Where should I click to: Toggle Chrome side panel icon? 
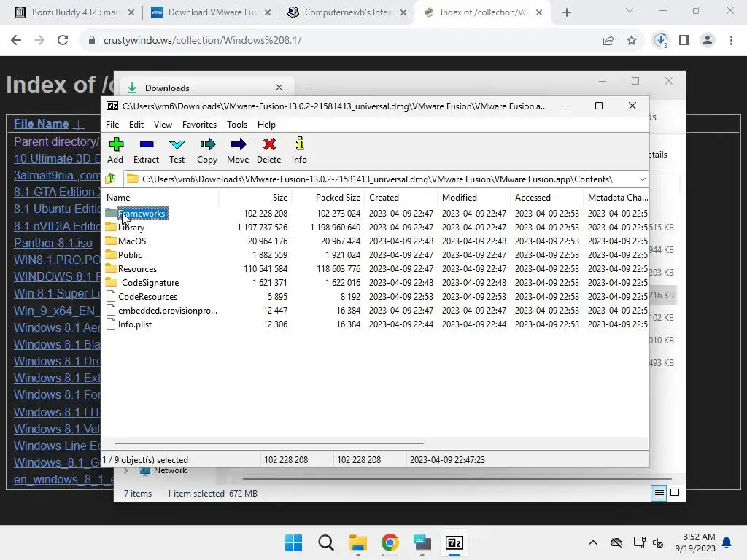coord(684,41)
